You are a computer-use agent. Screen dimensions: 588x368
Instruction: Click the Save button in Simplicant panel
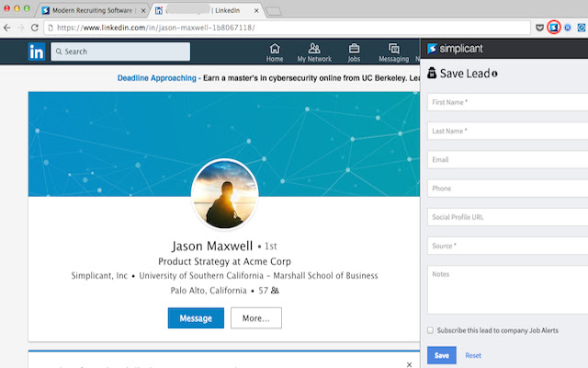tap(442, 355)
